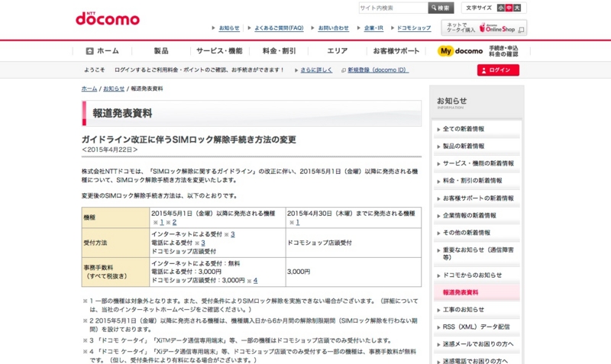Set text size to large (大)

click(517, 8)
